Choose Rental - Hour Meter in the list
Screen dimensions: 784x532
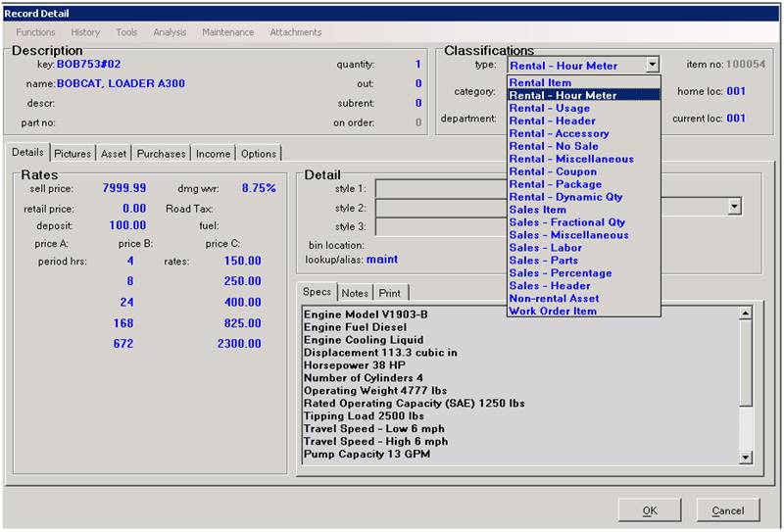[x=583, y=95]
